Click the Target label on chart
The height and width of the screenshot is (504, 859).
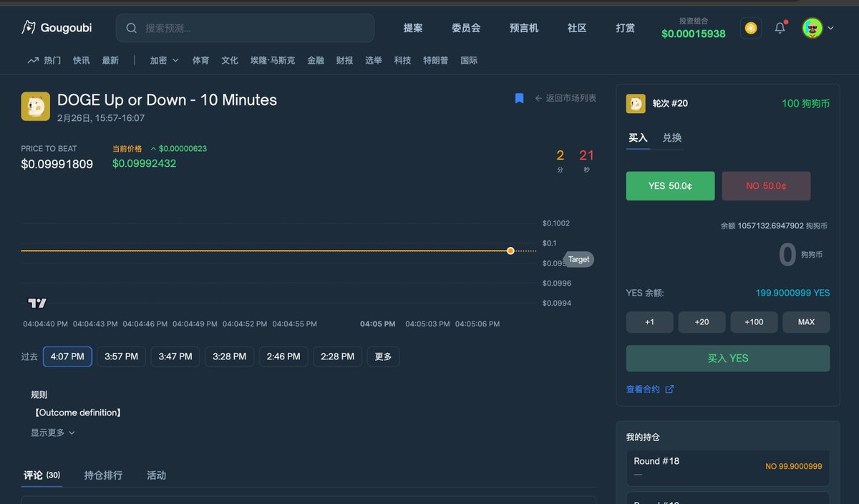coord(579,259)
